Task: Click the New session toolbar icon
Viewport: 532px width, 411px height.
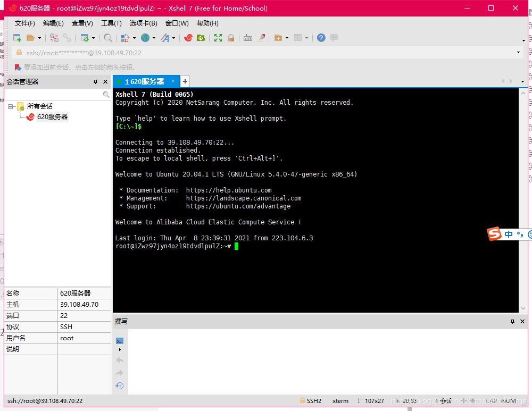Action: (17, 38)
